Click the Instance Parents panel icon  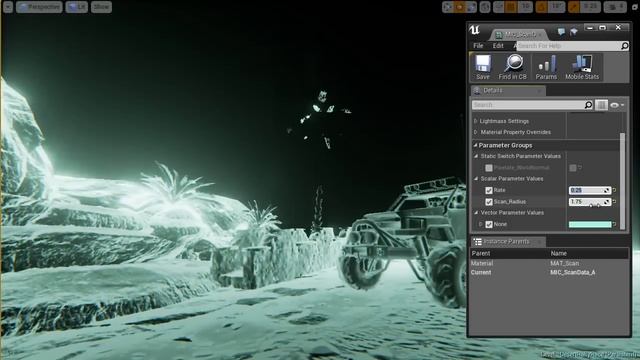click(x=478, y=242)
